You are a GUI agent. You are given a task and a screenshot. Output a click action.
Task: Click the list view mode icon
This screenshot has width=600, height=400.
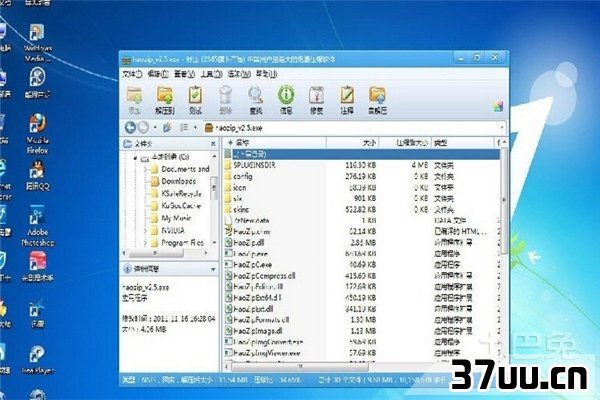tap(184, 127)
